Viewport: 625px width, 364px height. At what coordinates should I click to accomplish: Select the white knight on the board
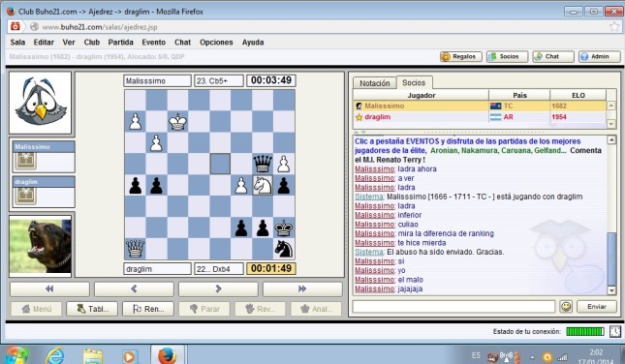(263, 185)
